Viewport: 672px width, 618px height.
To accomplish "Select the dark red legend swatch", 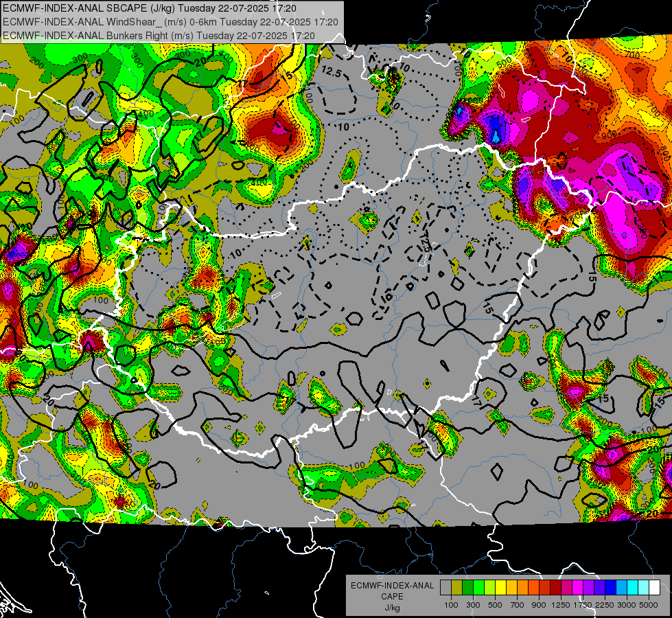I will pyautogui.click(x=555, y=588).
